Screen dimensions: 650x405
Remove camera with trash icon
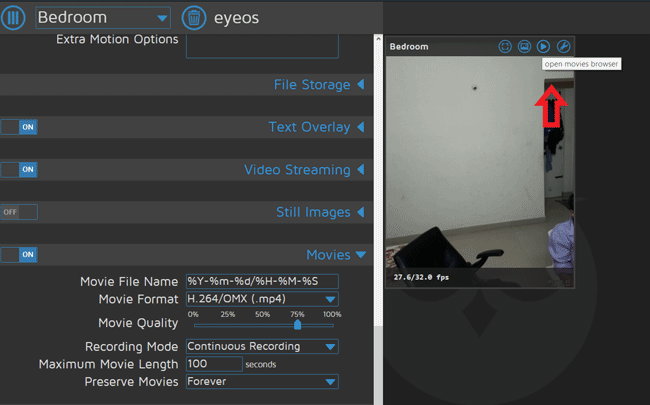(194, 18)
